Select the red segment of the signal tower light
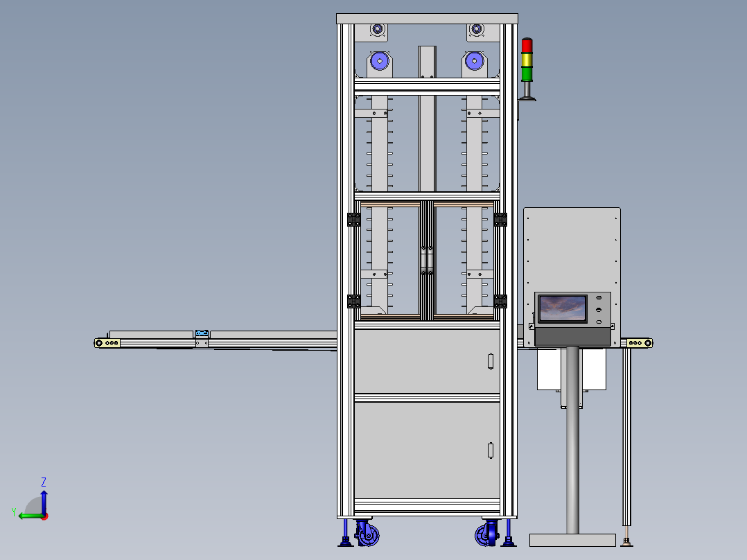Image resolution: width=747 pixels, height=560 pixels. (527, 45)
